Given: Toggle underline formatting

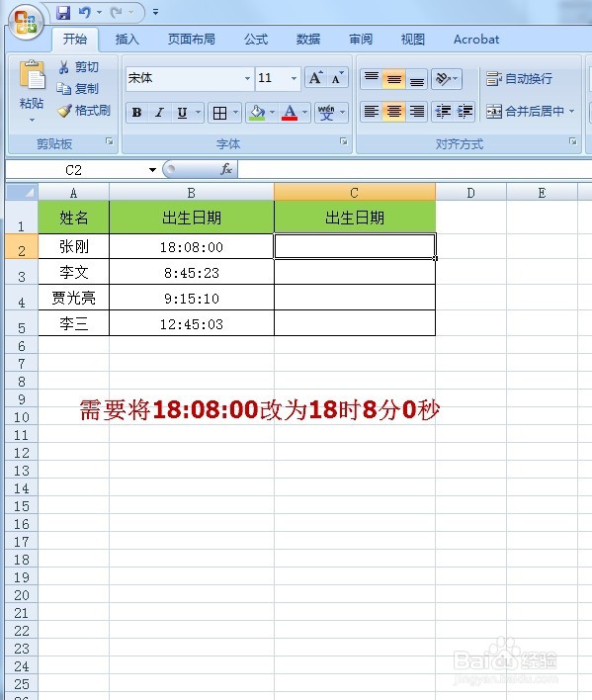Looking at the screenshot, I should coord(182,113).
